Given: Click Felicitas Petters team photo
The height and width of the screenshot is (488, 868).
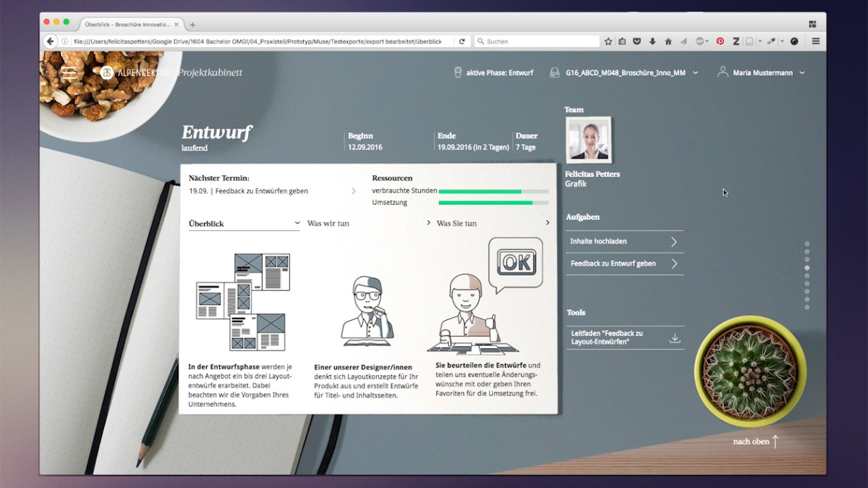Looking at the screenshot, I should 588,140.
